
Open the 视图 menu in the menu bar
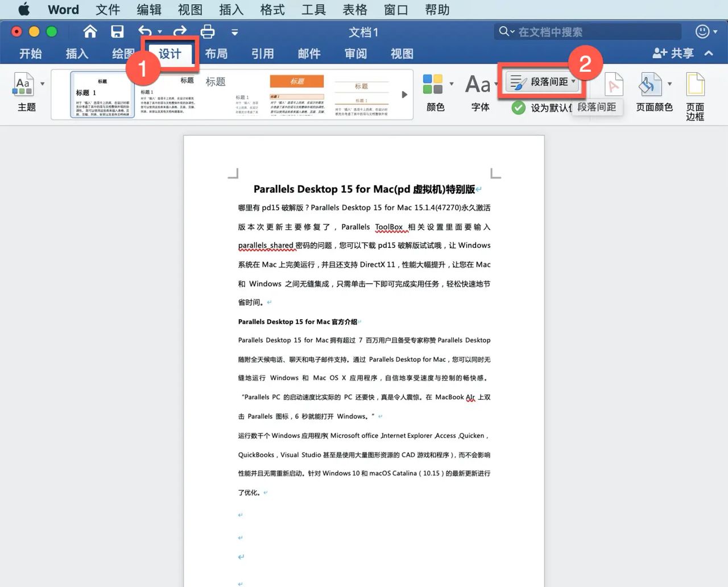(x=190, y=10)
